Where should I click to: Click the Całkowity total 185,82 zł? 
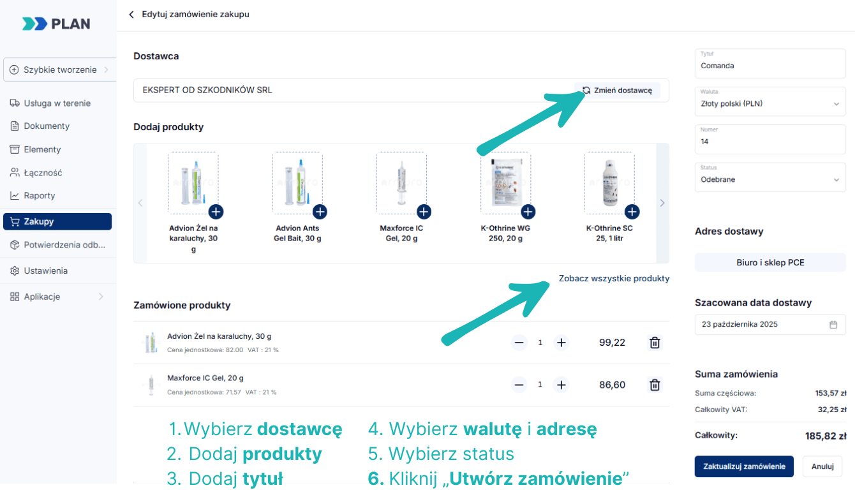tap(826, 436)
